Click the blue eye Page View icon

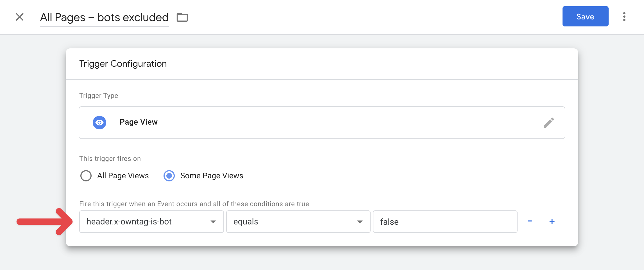99,123
